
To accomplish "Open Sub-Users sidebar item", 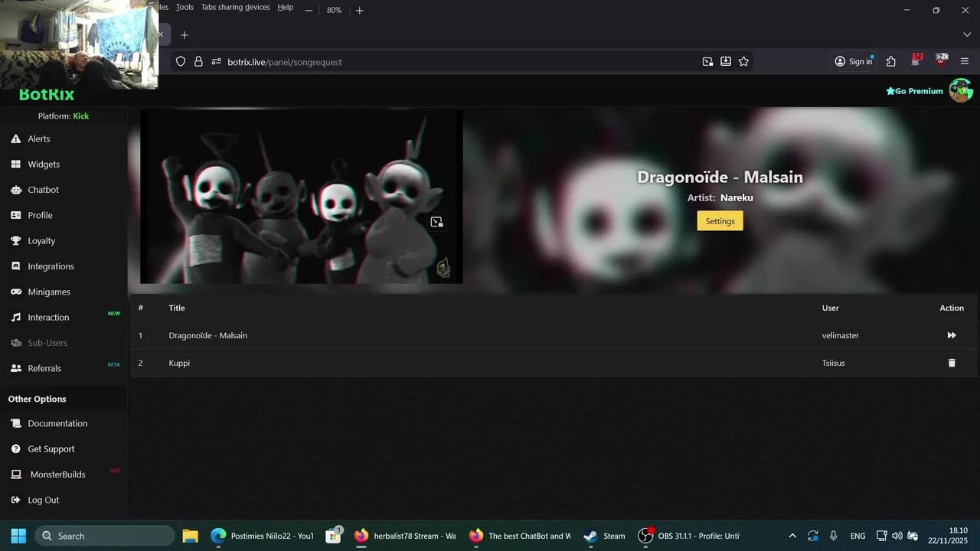I will (x=47, y=343).
